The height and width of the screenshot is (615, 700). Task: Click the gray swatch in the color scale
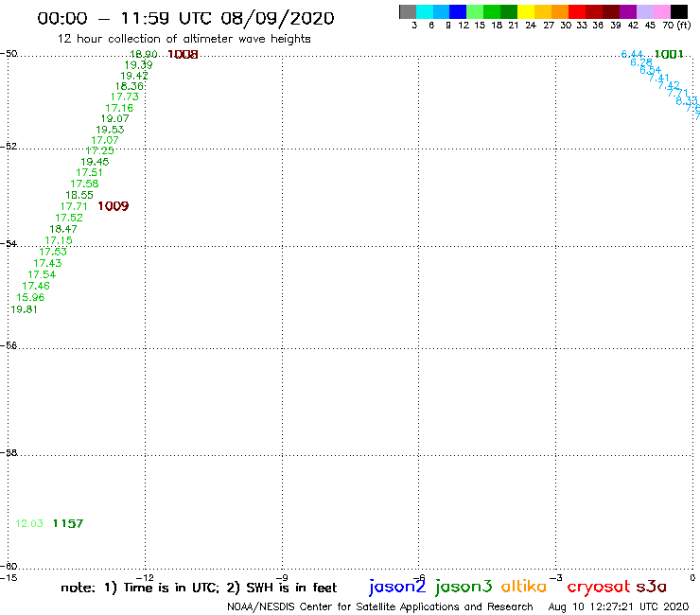point(408,11)
